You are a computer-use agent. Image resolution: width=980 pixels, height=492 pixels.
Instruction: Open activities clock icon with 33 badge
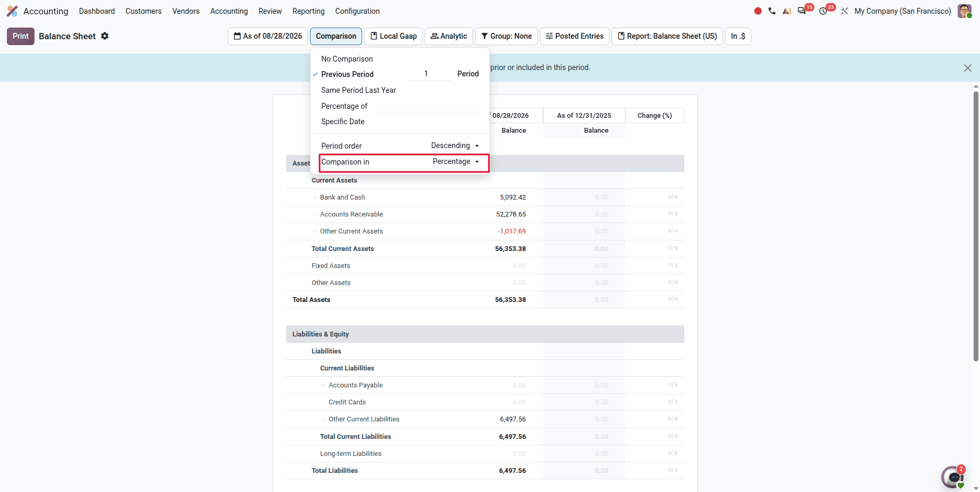[x=823, y=11]
